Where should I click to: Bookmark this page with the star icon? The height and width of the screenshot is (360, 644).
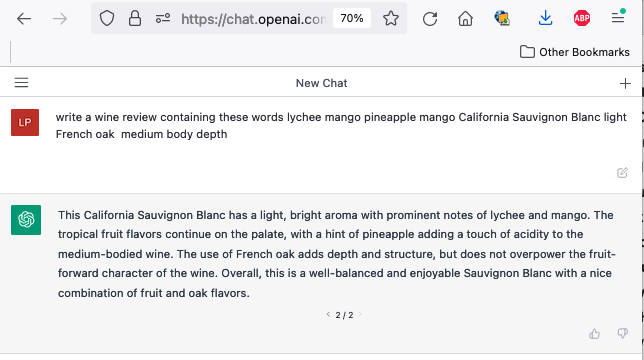pyautogui.click(x=391, y=18)
